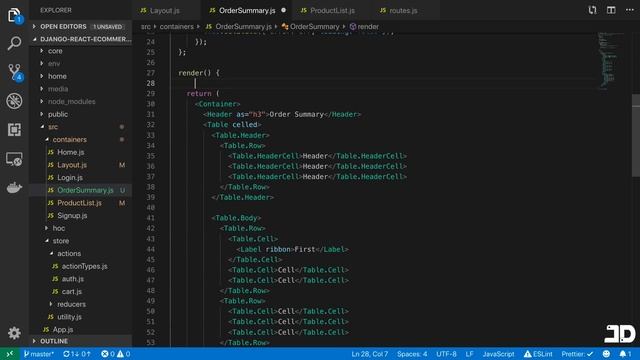The height and width of the screenshot is (360, 640).
Task: Open errors and warnings count
Action: (116, 354)
